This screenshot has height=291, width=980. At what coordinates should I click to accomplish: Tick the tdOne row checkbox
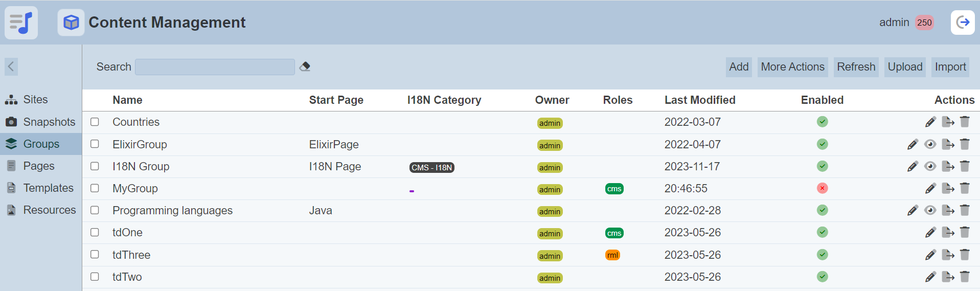coord(95,232)
